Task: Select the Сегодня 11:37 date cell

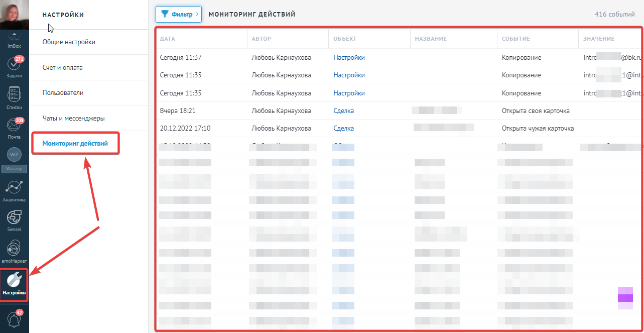Action: (181, 58)
